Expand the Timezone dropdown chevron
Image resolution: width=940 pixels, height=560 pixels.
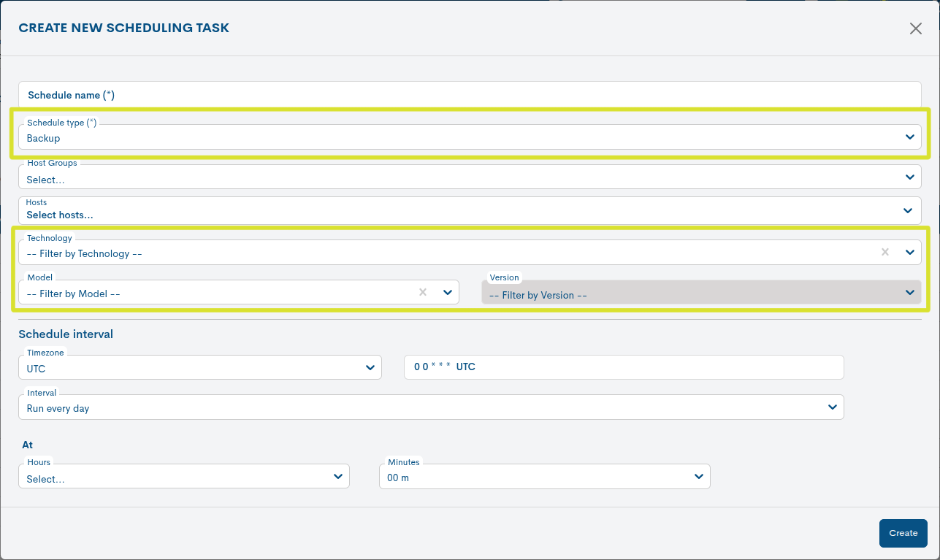pyautogui.click(x=370, y=367)
